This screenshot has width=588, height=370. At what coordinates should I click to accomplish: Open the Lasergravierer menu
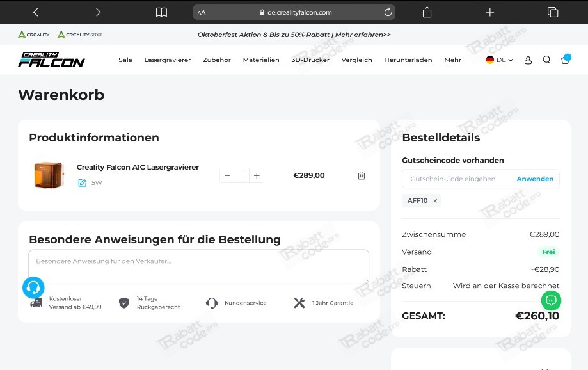tap(167, 60)
